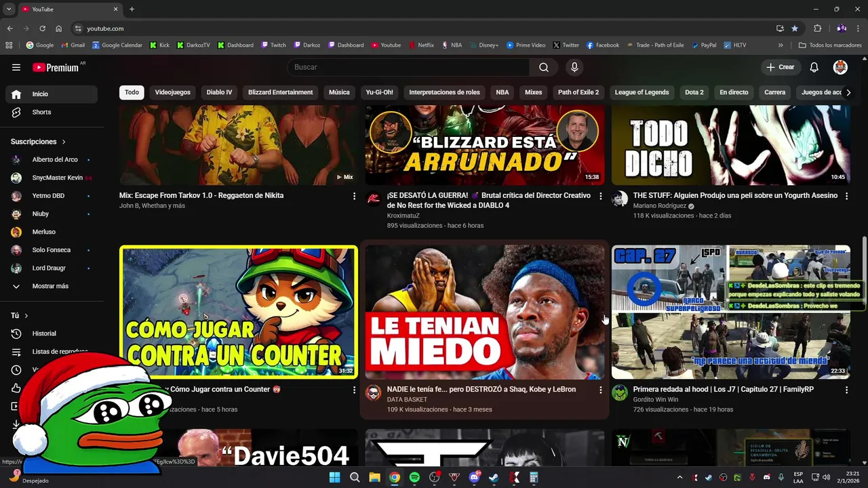
Task: Open the PayPal bookmark
Action: click(704, 45)
